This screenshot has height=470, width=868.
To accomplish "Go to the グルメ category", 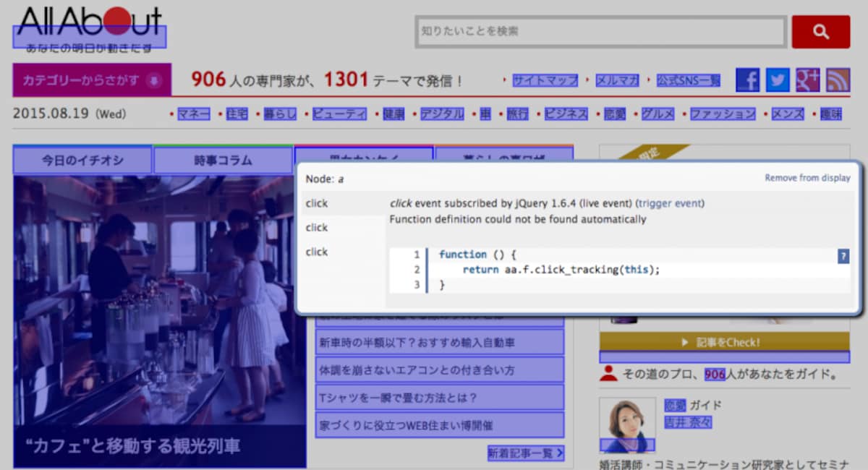I will click(658, 114).
